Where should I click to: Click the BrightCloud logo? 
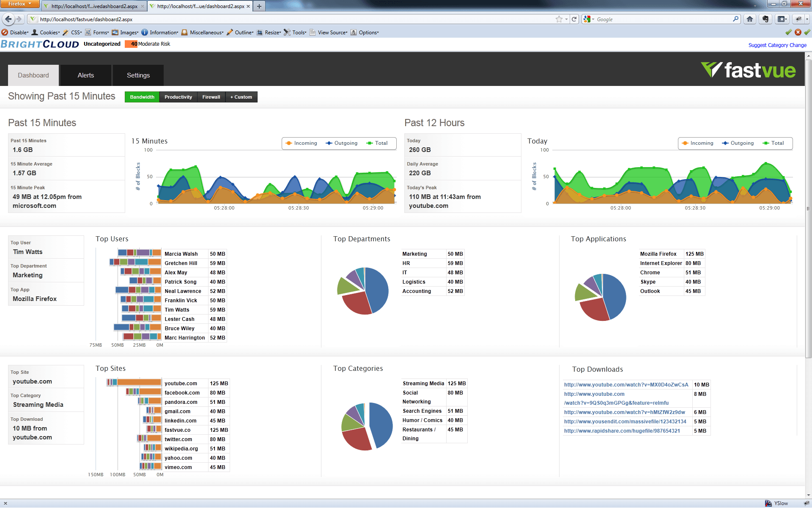pos(40,44)
